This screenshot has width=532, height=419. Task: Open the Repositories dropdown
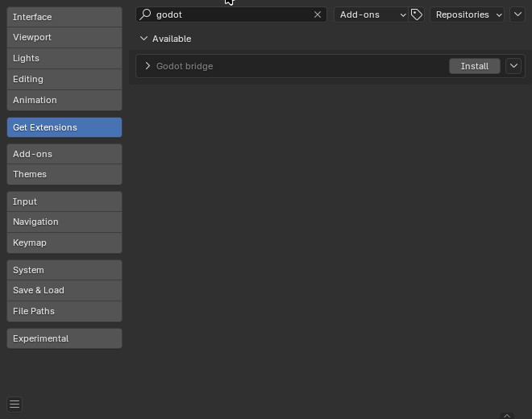click(468, 15)
